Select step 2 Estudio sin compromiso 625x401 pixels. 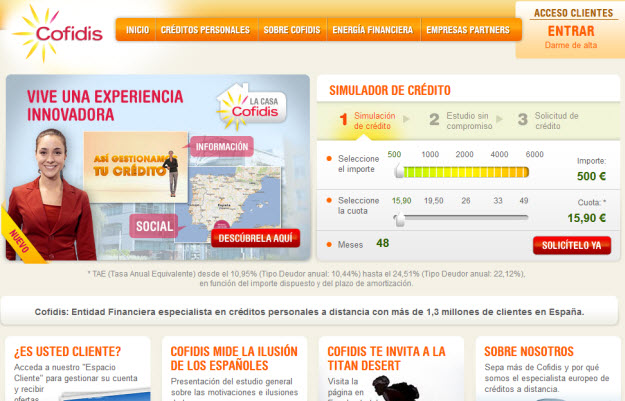461,121
